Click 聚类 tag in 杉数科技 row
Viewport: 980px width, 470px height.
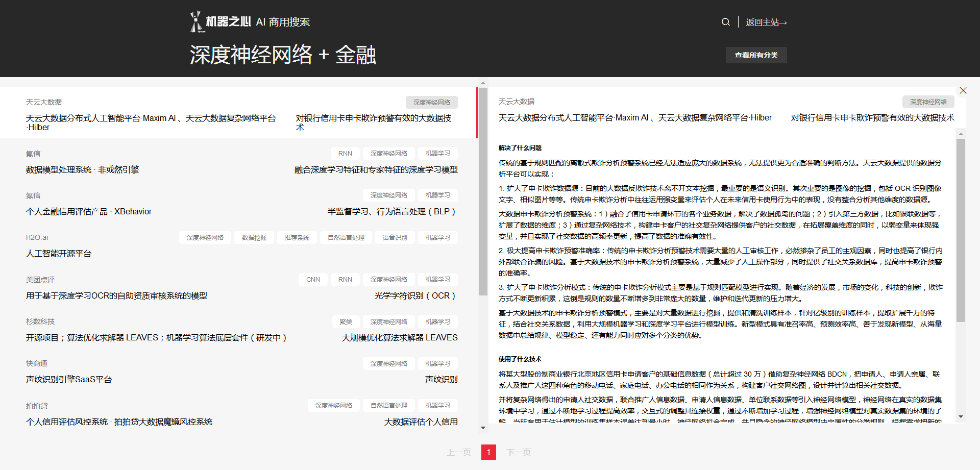[x=346, y=321]
